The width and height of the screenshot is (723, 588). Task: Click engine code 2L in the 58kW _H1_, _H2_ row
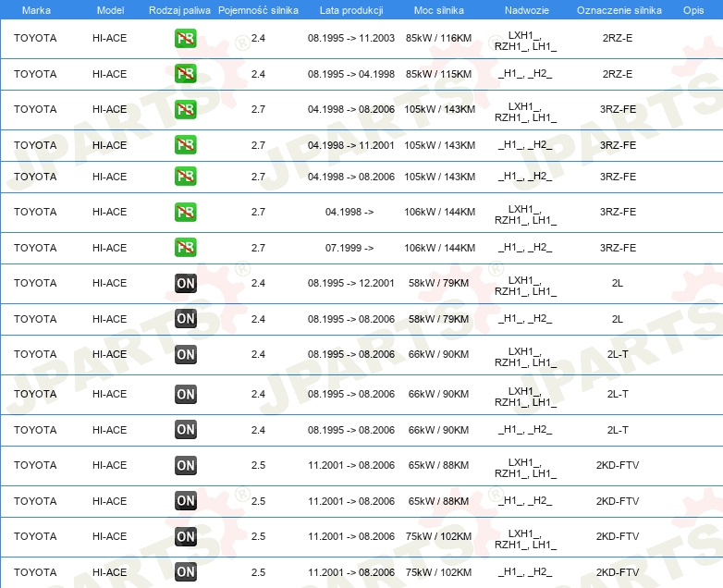click(x=618, y=319)
